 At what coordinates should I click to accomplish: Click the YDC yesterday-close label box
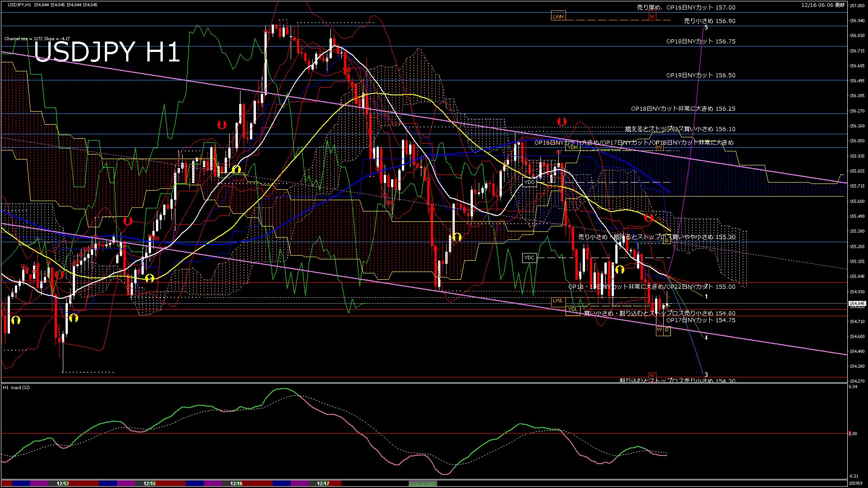coord(529,258)
